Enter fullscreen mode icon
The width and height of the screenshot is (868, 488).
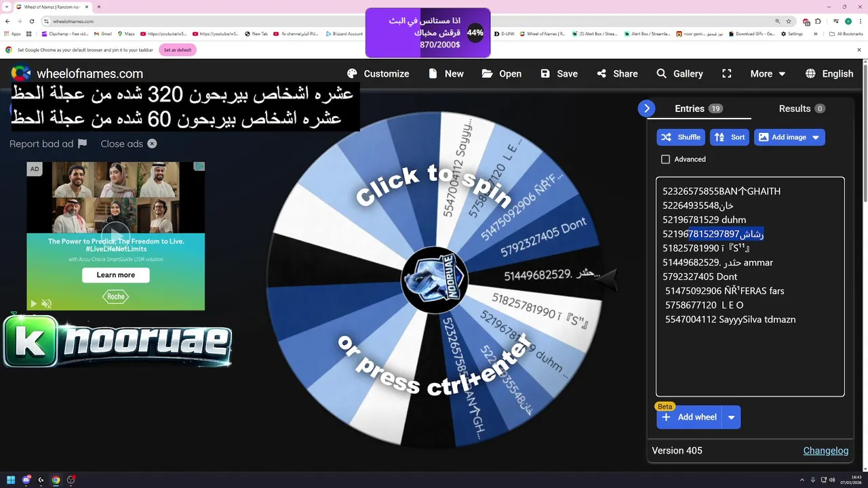727,74
